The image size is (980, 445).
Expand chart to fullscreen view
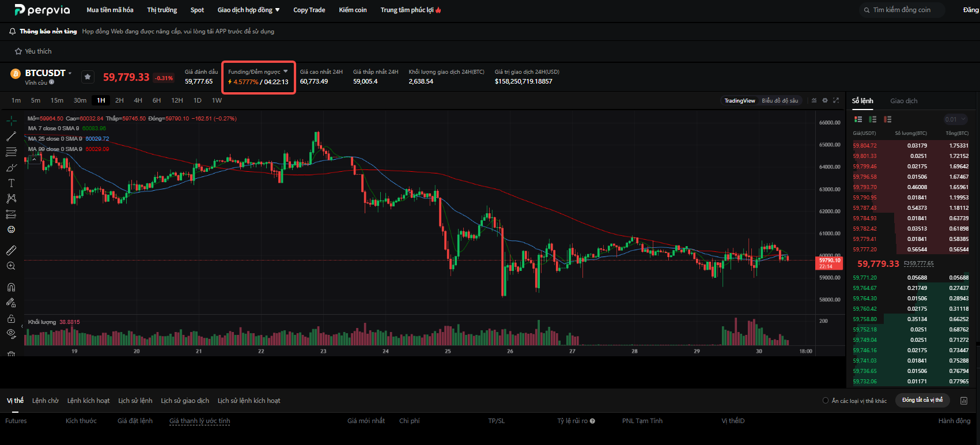836,100
